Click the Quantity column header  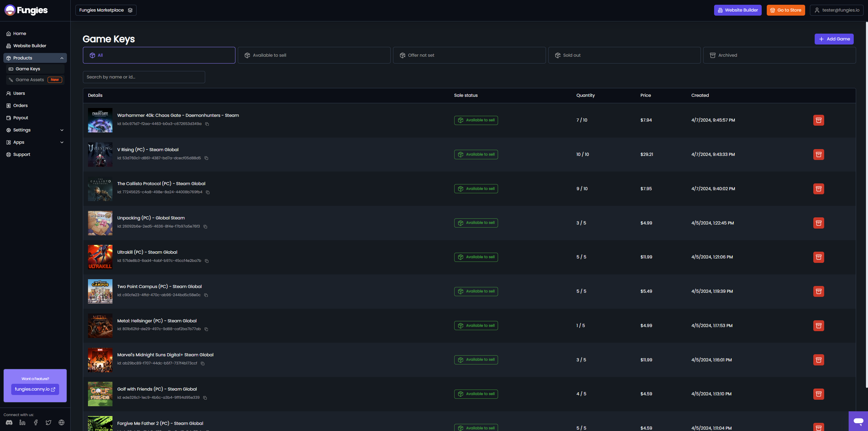click(585, 95)
